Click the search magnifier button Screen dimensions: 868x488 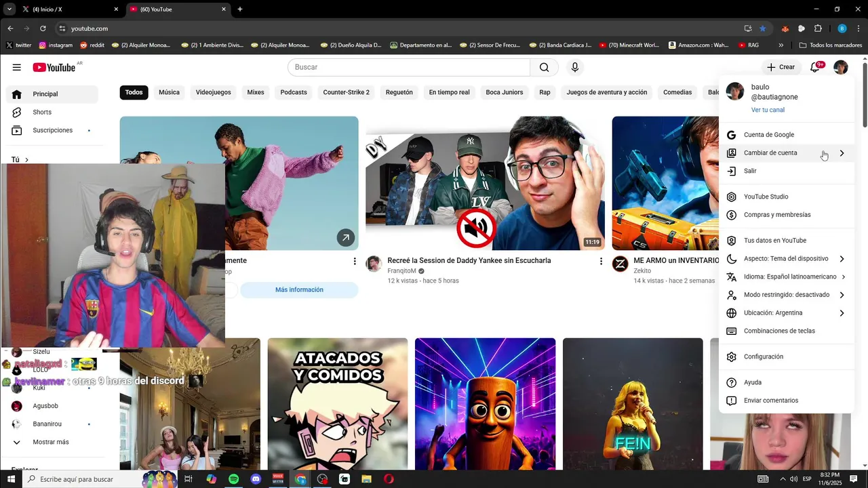[x=545, y=67]
